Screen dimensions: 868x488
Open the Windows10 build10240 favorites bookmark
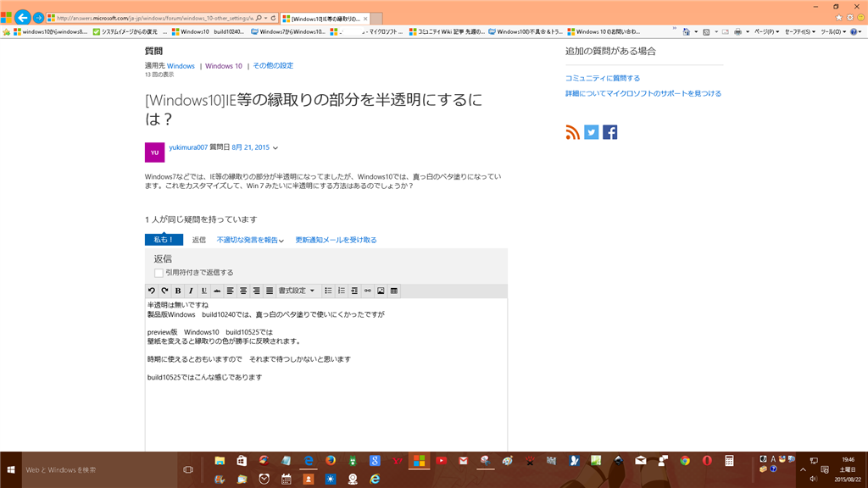point(208,32)
